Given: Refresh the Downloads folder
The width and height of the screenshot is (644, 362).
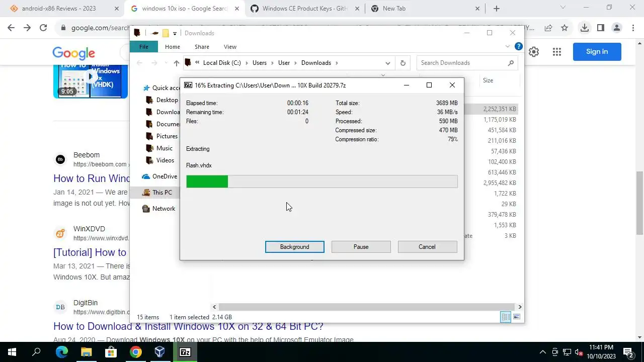Looking at the screenshot, I should [x=403, y=63].
